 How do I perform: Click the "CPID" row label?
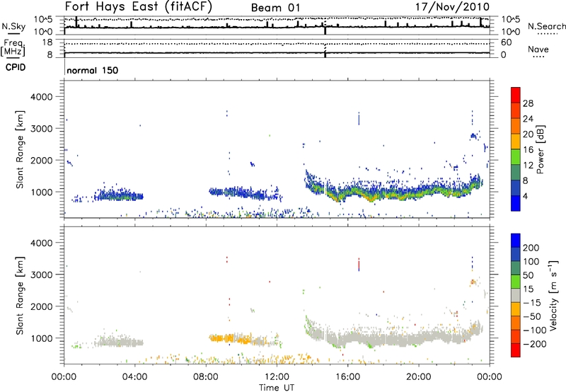point(16,67)
